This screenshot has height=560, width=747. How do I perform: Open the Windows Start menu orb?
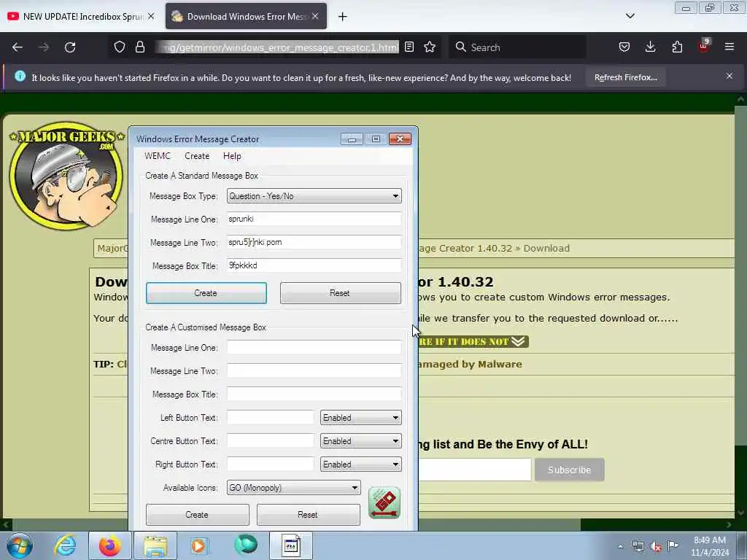(20, 545)
